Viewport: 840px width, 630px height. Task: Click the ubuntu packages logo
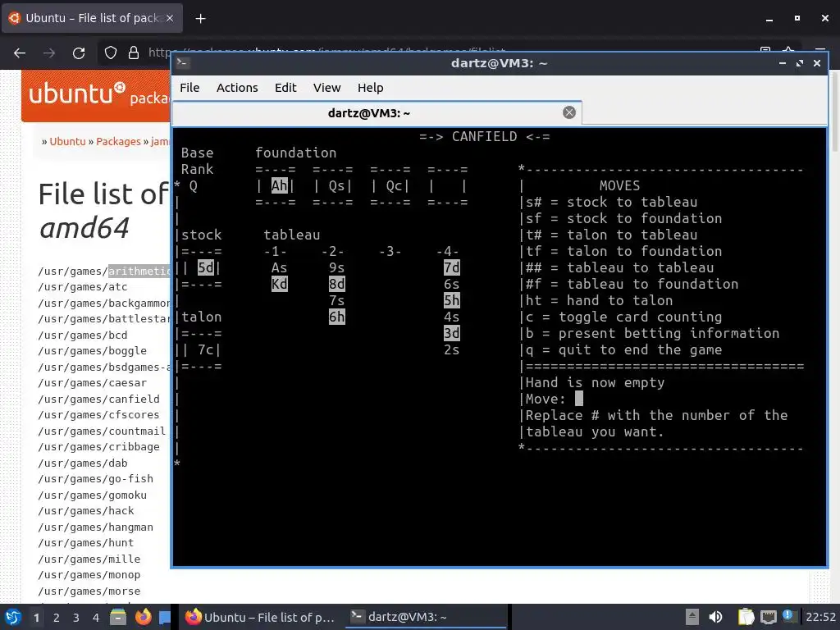(99, 95)
